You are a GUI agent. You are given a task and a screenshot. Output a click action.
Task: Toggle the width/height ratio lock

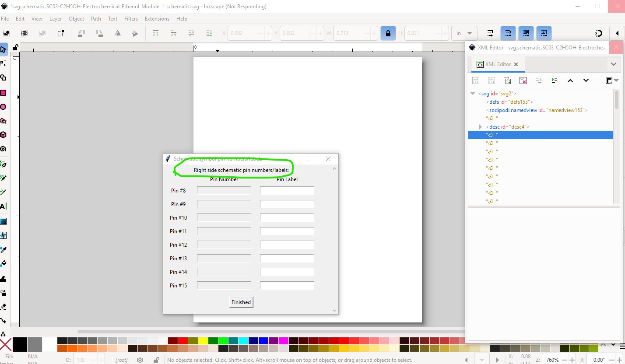(388, 33)
